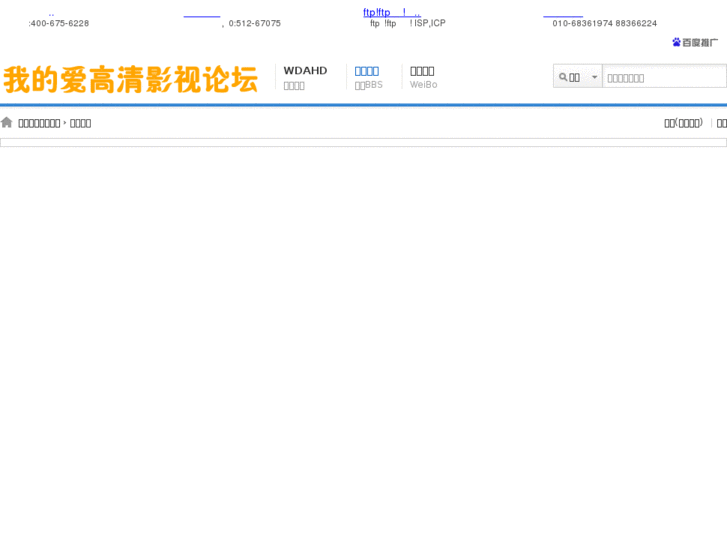
Task: Click the search magnifier icon
Action: pos(563,77)
